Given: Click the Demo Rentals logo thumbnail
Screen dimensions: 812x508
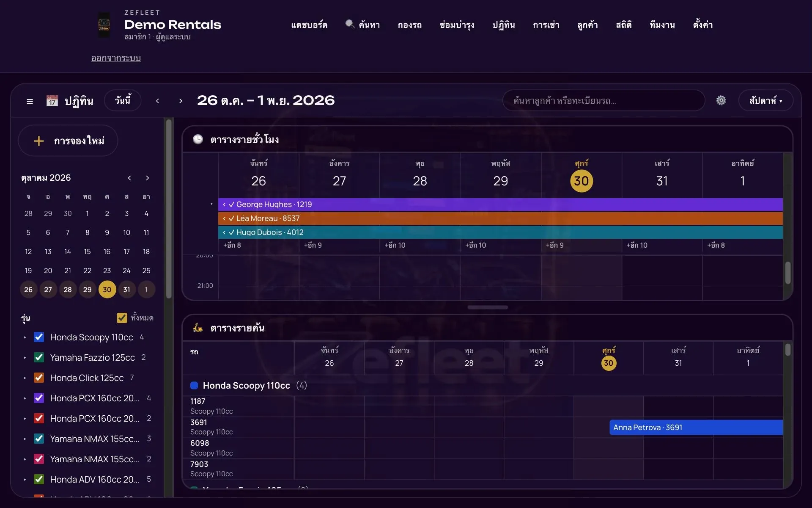Looking at the screenshot, I should [x=104, y=25].
